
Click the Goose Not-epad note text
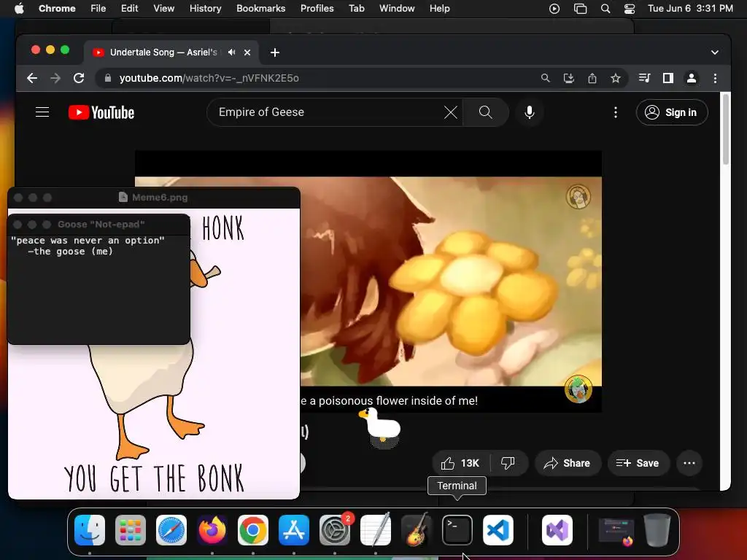88,246
